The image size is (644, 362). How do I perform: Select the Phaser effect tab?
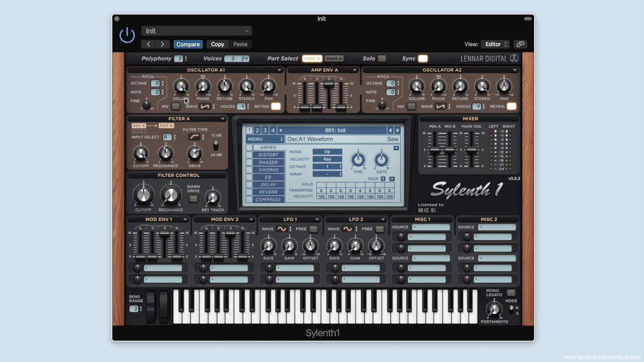point(268,163)
